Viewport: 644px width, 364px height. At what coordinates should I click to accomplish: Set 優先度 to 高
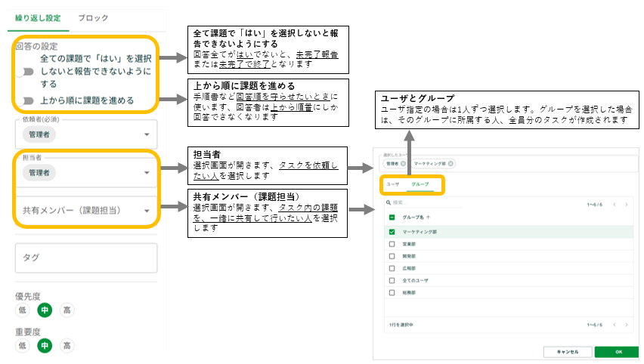[67, 310]
